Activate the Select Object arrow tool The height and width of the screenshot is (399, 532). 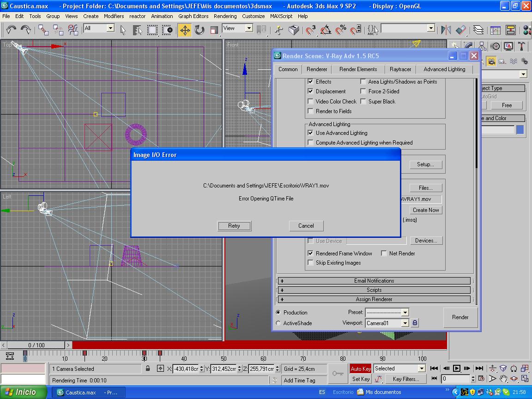click(123, 30)
